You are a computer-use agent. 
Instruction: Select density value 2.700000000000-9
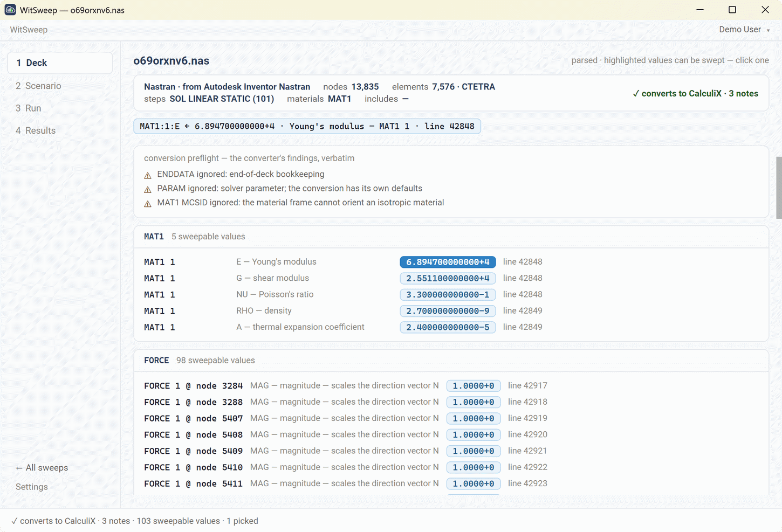click(x=448, y=311)
